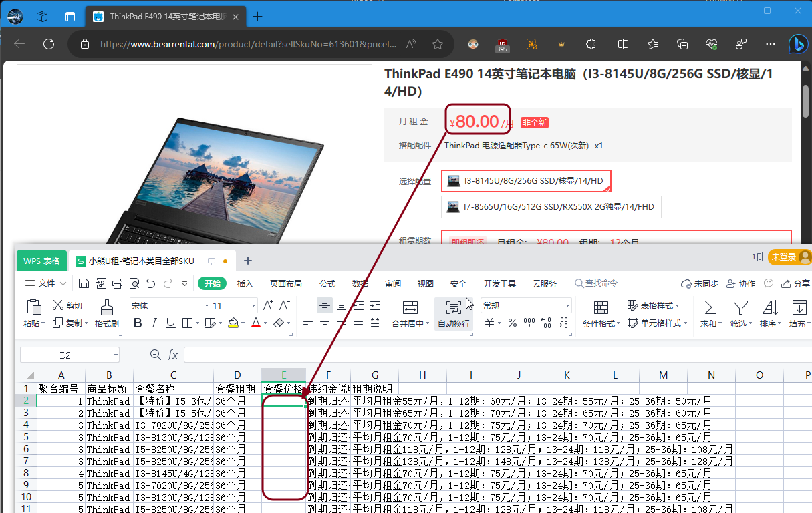812x513 pixels.
Task: Click the Sort (排序) icon
Action: (x=769, y=314)
